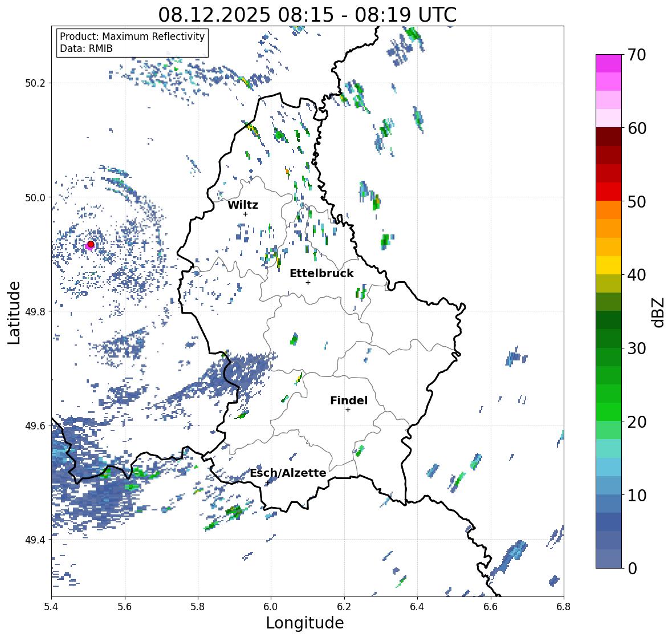This screenshot has height=637, width=672.
Task: Click the Esch/Alzette station label
Action: tap(288, 473)
